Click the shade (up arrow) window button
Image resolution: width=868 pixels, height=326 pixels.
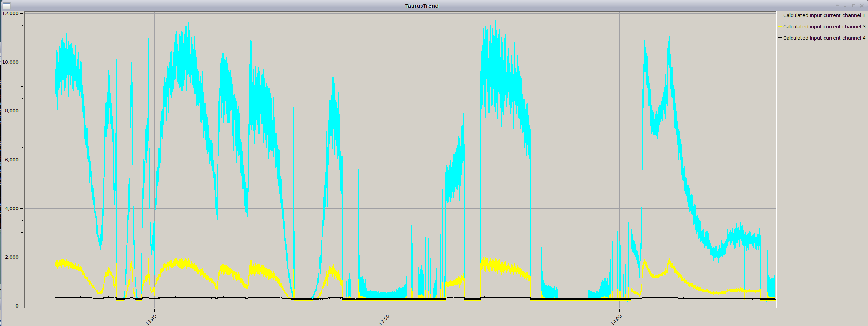coord(837,6)
